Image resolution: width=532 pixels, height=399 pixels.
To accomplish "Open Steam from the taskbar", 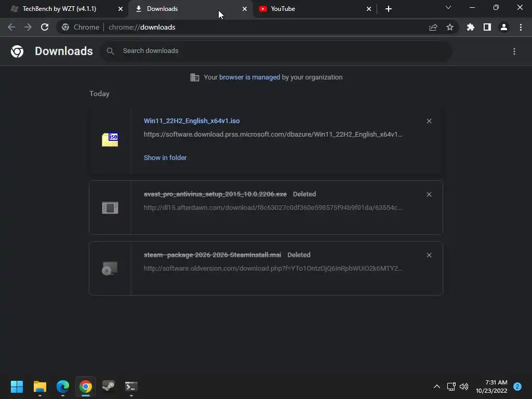I will [x=109, y=387].
